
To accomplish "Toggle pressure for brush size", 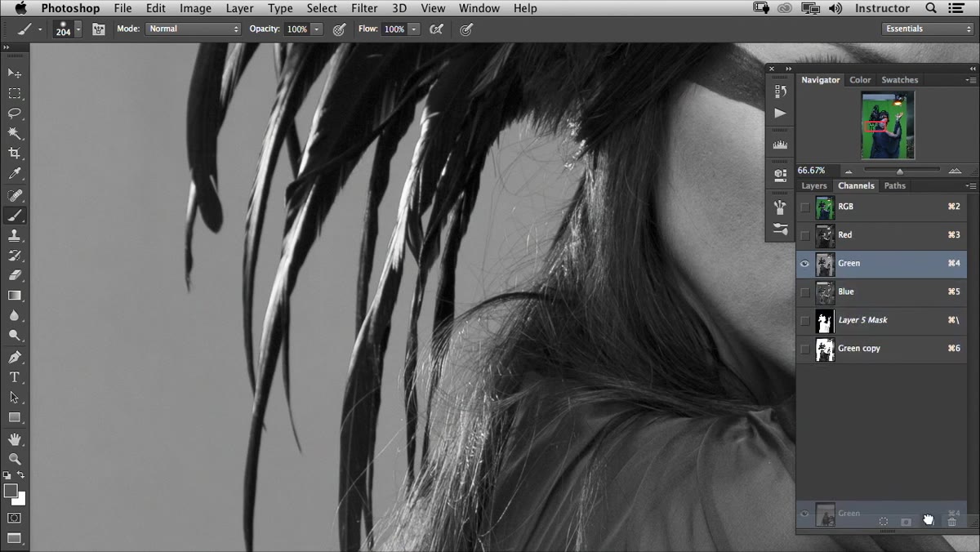I will [465, 29].
